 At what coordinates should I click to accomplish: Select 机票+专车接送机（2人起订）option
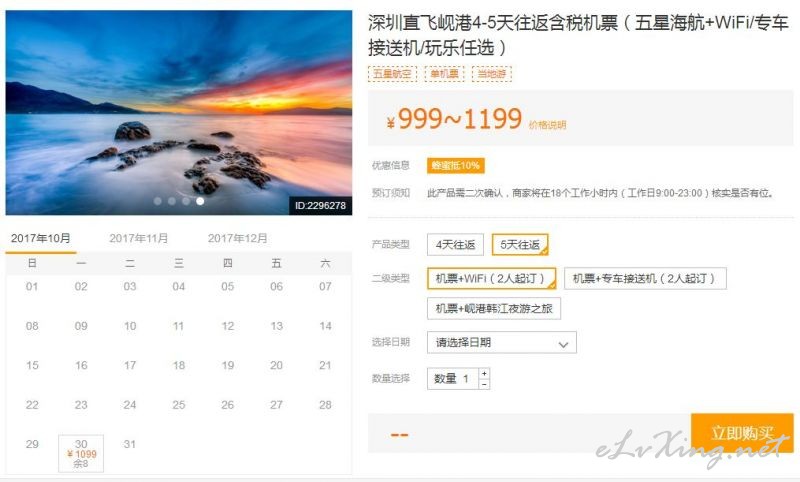tap(645, 278)
